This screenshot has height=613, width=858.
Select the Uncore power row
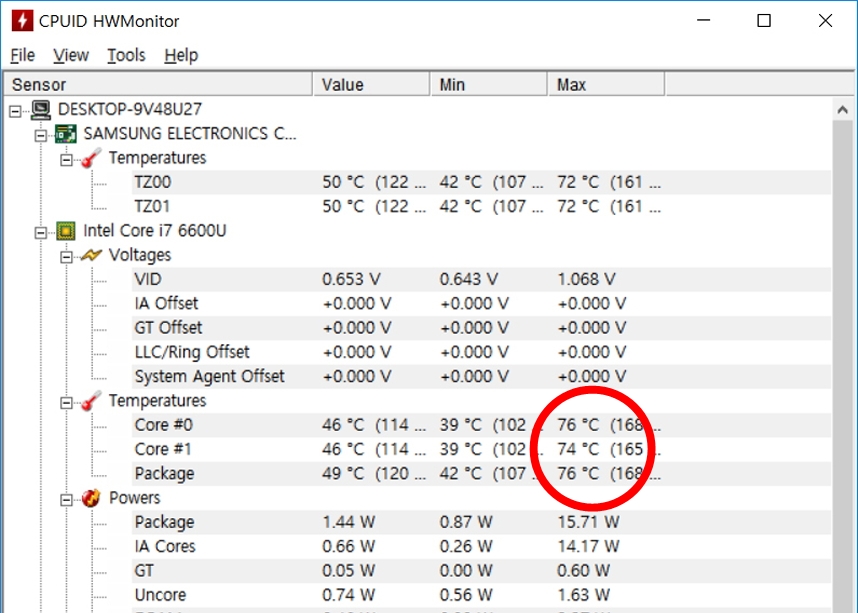[482, 595]
